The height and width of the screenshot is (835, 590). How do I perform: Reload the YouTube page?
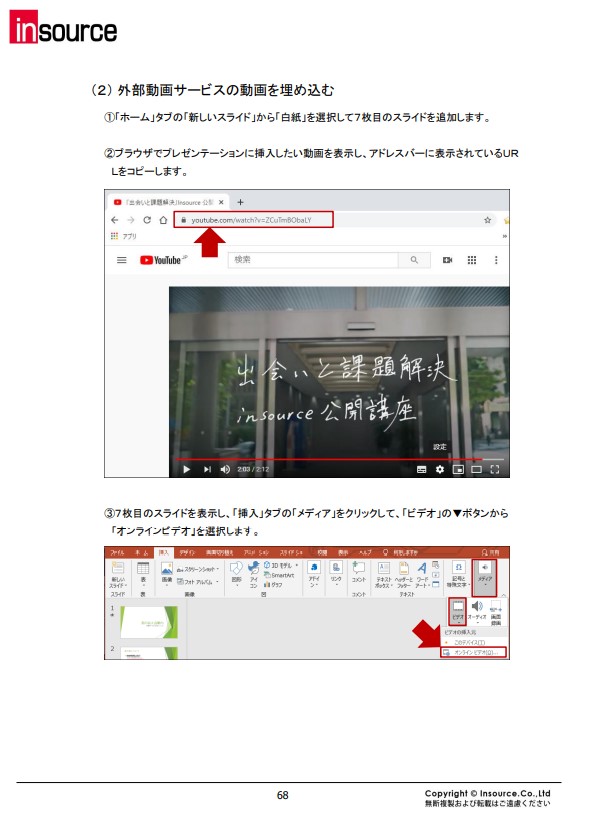(x=147, y=220)
